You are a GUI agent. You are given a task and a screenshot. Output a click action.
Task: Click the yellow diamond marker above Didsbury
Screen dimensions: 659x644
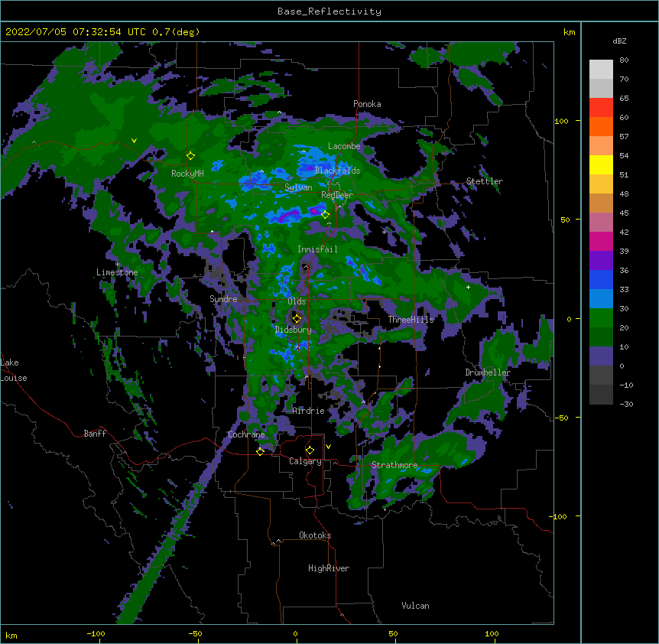297,318
